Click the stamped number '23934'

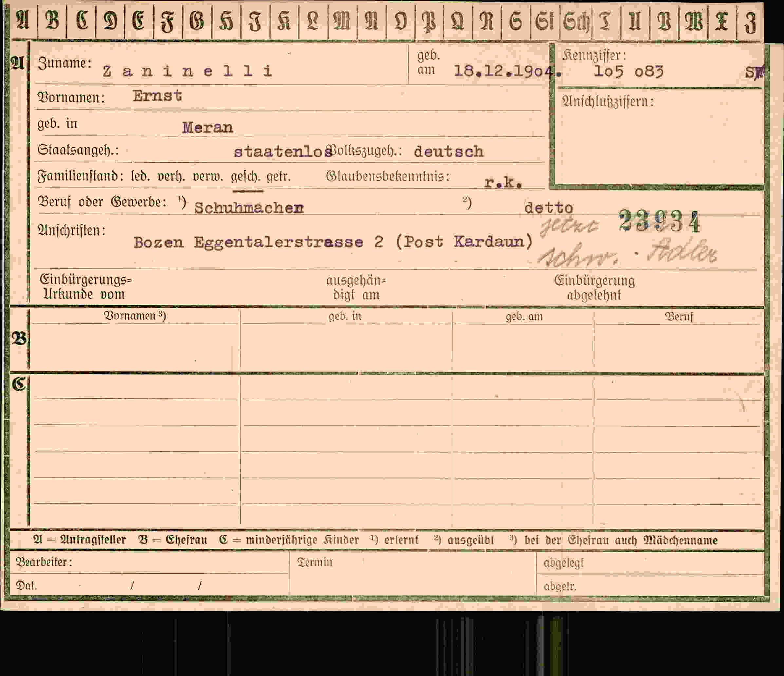click(660, 221)
